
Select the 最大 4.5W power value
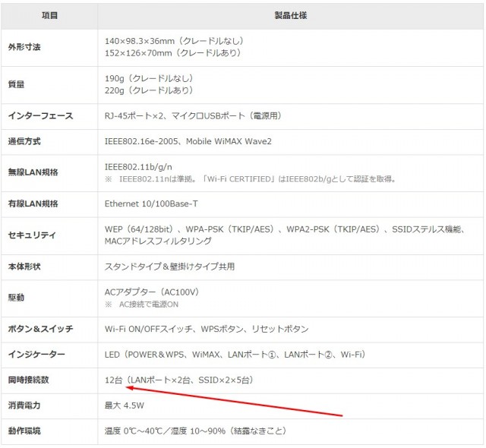[x=123, y=405]
